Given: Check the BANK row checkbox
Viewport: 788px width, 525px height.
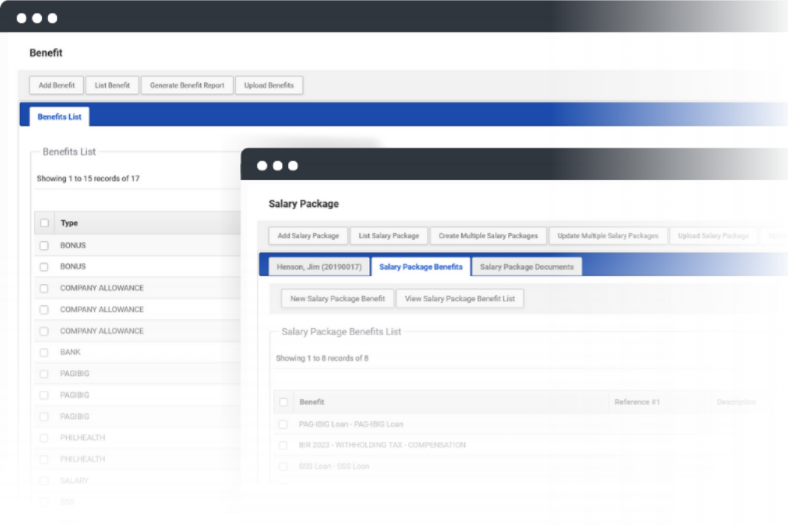Looking at the screenshot, I should pos(44,352).
